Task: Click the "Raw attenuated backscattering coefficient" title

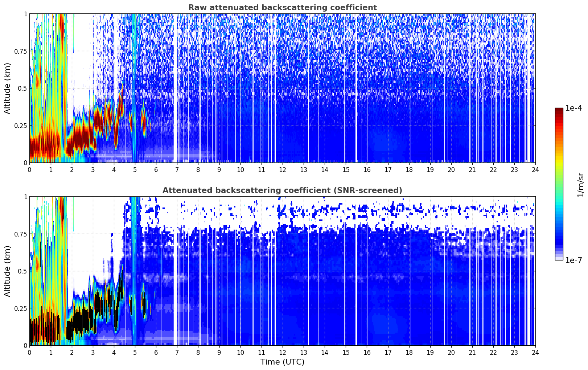Action: coord(282,8)
